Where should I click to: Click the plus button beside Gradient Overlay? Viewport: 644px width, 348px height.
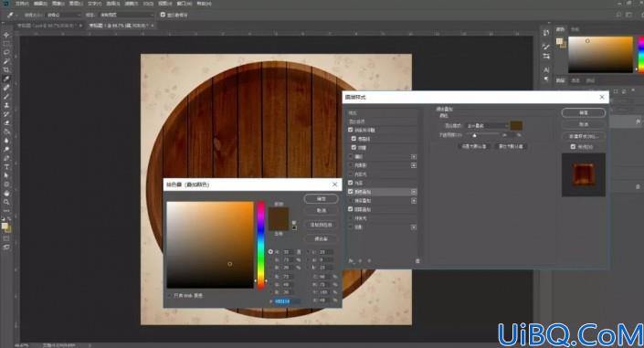pyautogui.click(x=414, y=201)
